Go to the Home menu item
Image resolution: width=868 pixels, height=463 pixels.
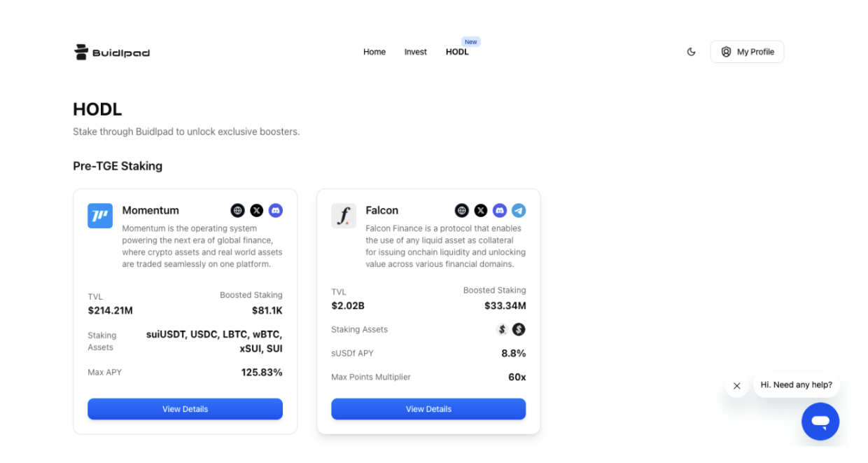point(374,52)
